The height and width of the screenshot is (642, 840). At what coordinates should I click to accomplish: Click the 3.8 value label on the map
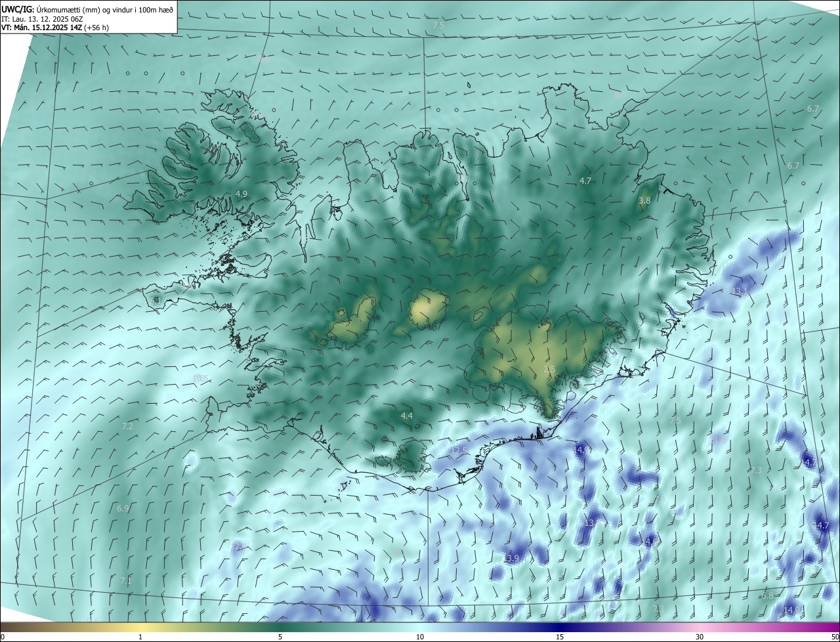point(644,200)
